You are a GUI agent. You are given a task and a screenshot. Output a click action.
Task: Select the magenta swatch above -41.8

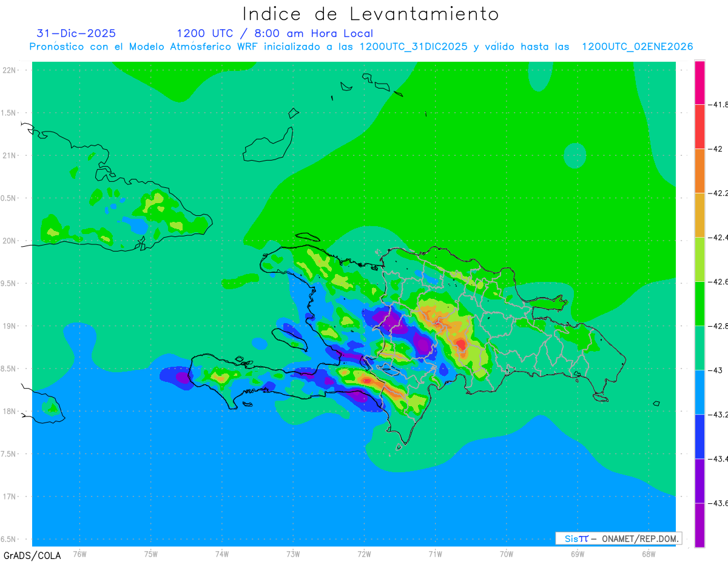[699, 82]
